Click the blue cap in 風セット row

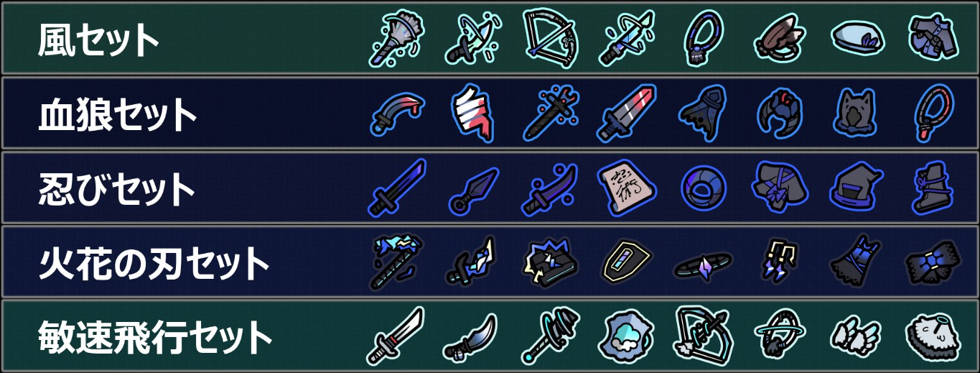pos(853,37)
